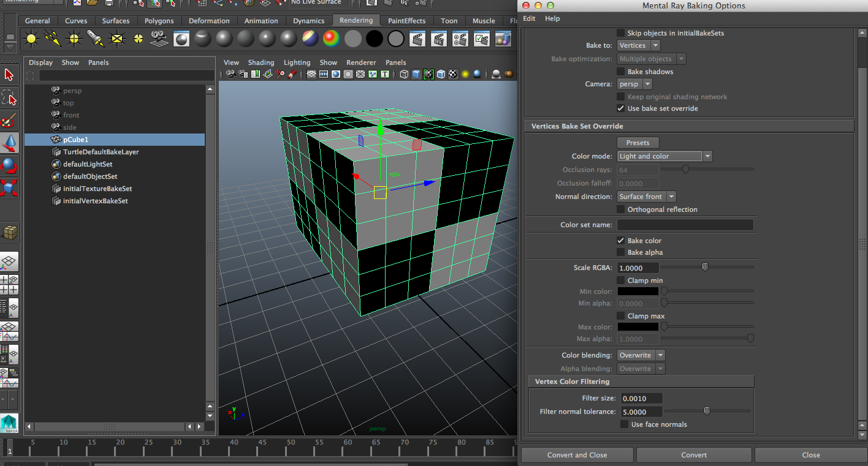Switch to the Animation shelf tab
Screen dimensions: 868x466
pyautogui.click(x=261, y=21)
